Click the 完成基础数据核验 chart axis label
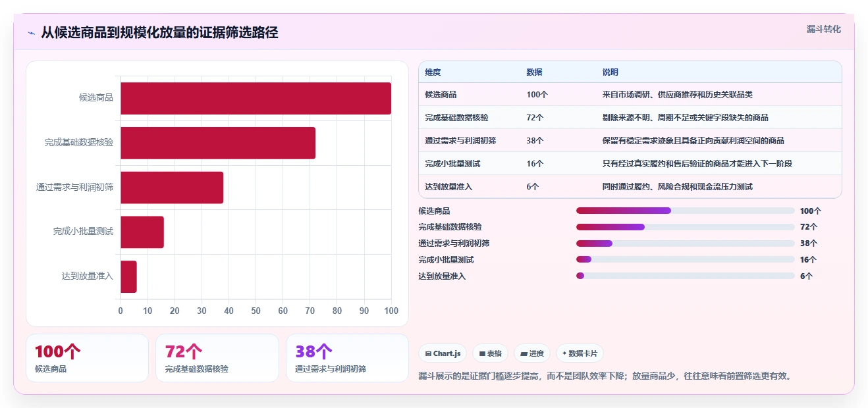This screenshot has height=408, width=868. point(79,143)
